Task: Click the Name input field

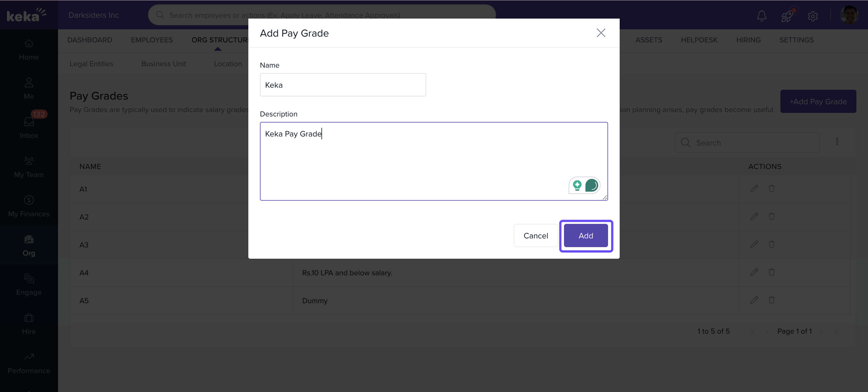Action: (x=343, y=85)
